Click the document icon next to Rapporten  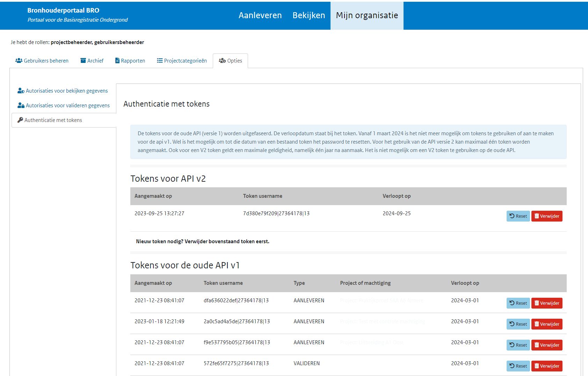coord(117,60)
